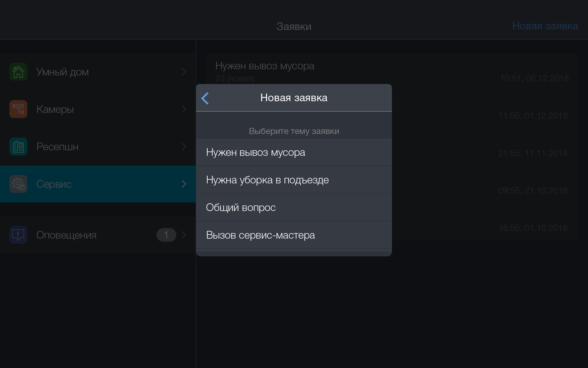The height and width of the screenshot is (368, 588).
Task: Click the Notifications speech-bubble icon
Action: (x=18, y=235)
